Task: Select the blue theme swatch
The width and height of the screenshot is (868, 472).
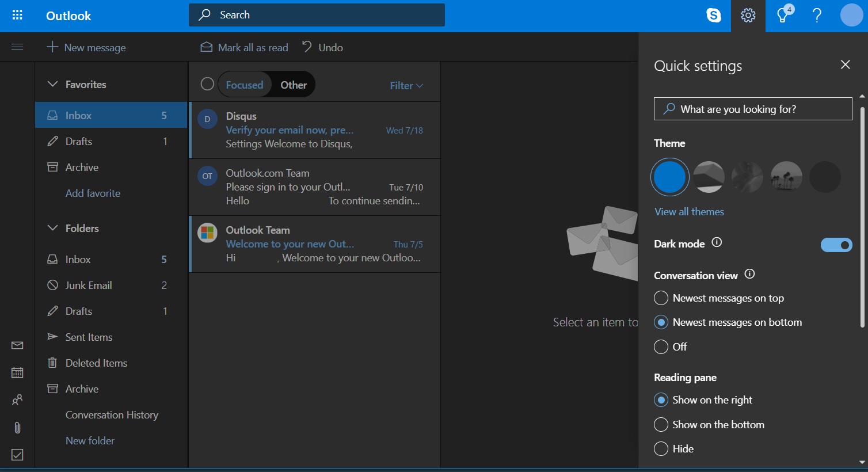Action: (x=669, y=177)
